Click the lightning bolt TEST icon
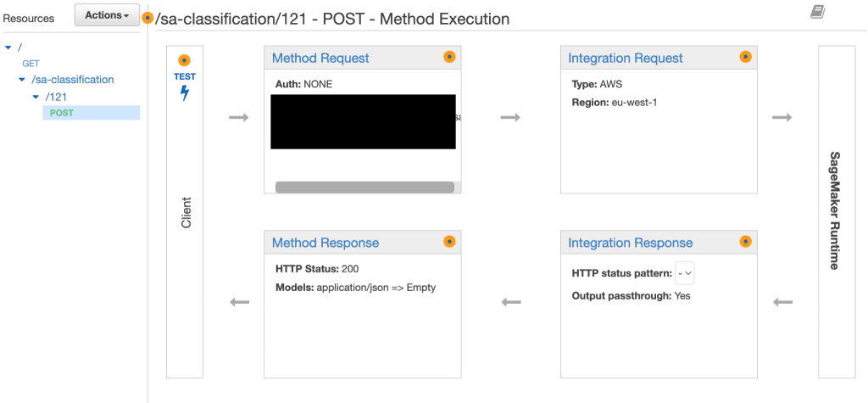The height and width of the screenshot is (403, 868). pyautogui.click(x=185, y=92)
